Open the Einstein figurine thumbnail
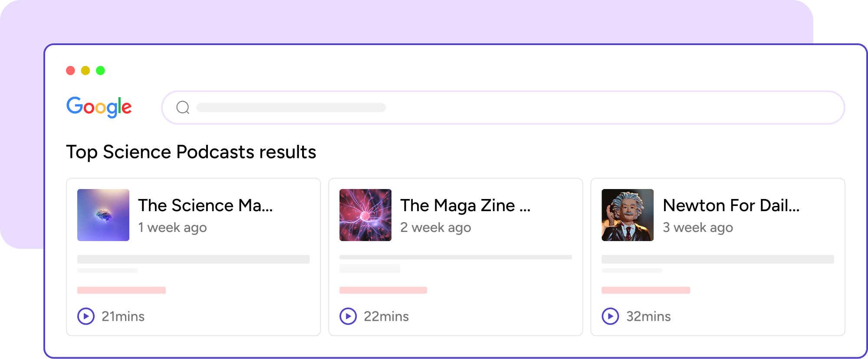 [x=628, y=215]
